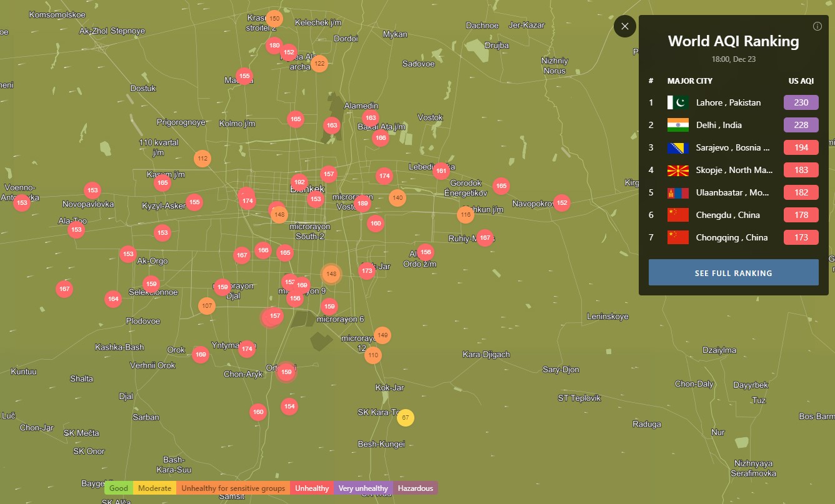
Task: Select the 192 AQI marker above Bishkek
Action: 299,182
